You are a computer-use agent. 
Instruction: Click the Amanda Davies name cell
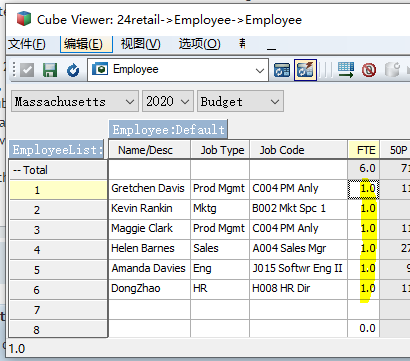tap(149, 269)
